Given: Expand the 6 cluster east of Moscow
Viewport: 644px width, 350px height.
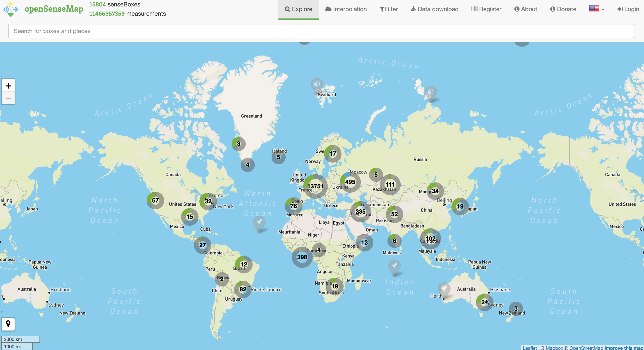Looking at the screenshot, I should click(x=376, y=175).
